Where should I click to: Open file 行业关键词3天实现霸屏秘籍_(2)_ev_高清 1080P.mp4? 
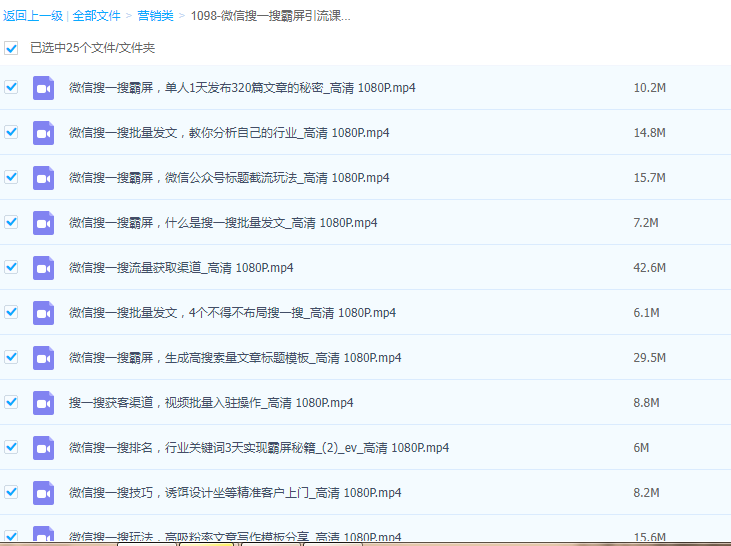(x=259, y=448)
